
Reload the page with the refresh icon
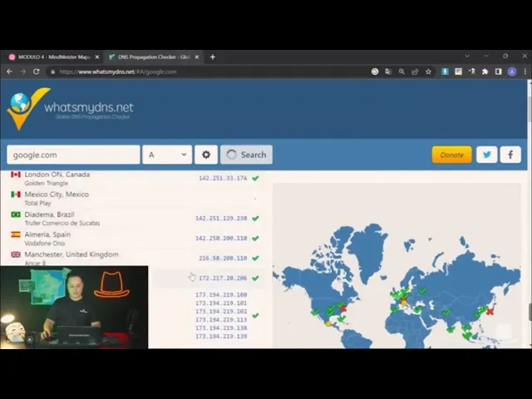pos(37,71)
